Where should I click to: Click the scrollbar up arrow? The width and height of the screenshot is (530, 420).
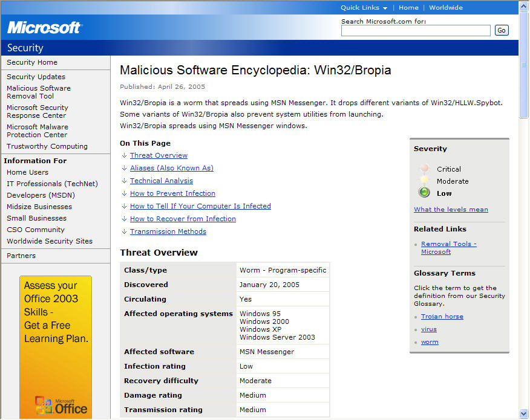(x=523, y=7)
